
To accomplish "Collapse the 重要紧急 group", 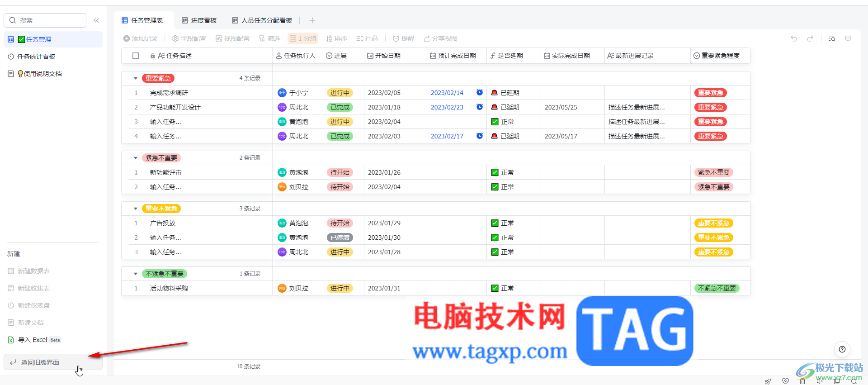I will pyautogui.click(x=136, y=78).
